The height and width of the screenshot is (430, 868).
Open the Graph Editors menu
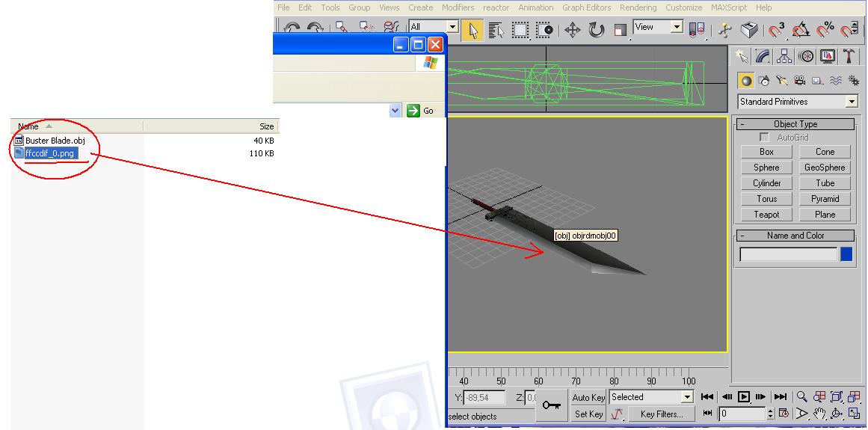tap(587, 7)
